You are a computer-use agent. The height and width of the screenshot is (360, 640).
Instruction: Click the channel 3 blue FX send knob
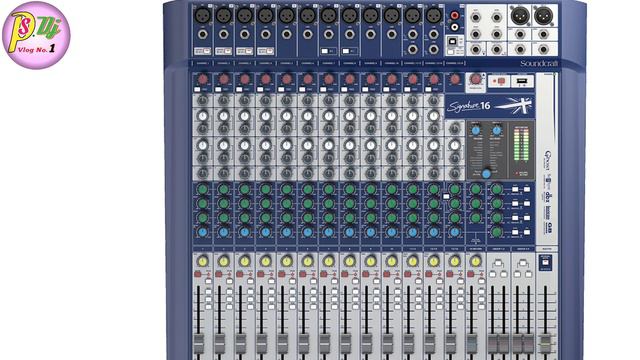(x=244, y=232)
